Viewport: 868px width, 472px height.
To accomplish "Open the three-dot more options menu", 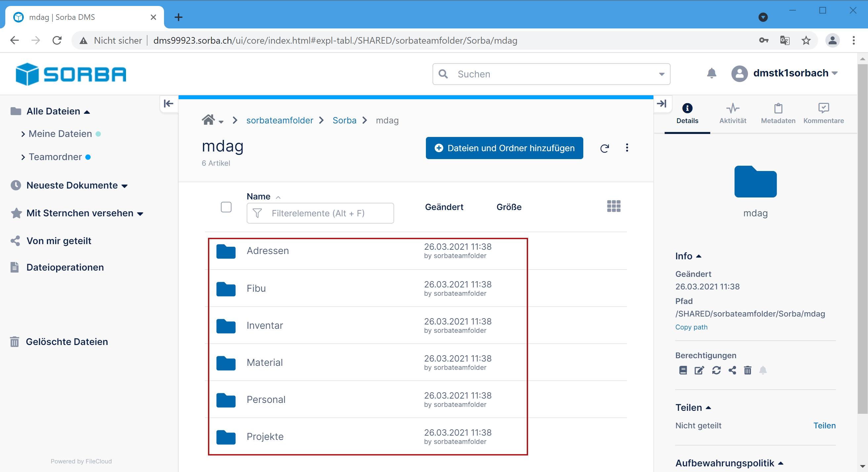I will tap(627, 148).
